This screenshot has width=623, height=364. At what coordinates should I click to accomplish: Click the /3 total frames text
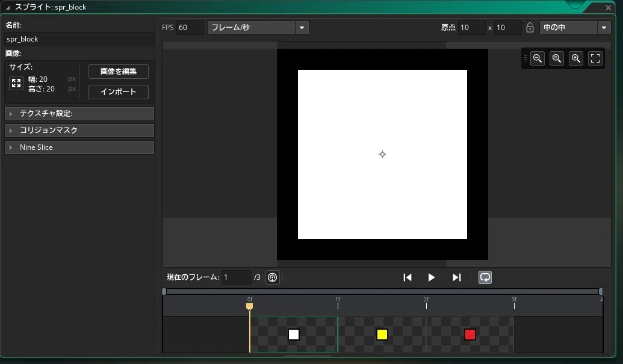257,277
